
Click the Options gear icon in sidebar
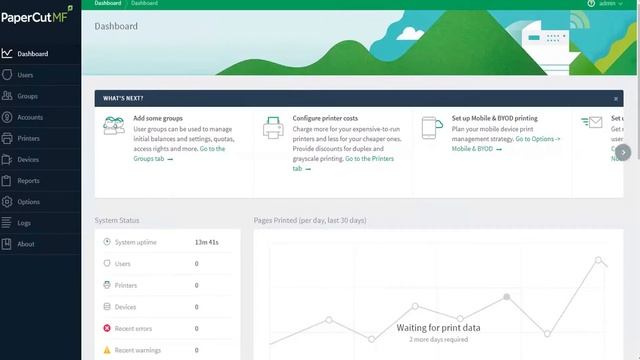click(7, 202)
